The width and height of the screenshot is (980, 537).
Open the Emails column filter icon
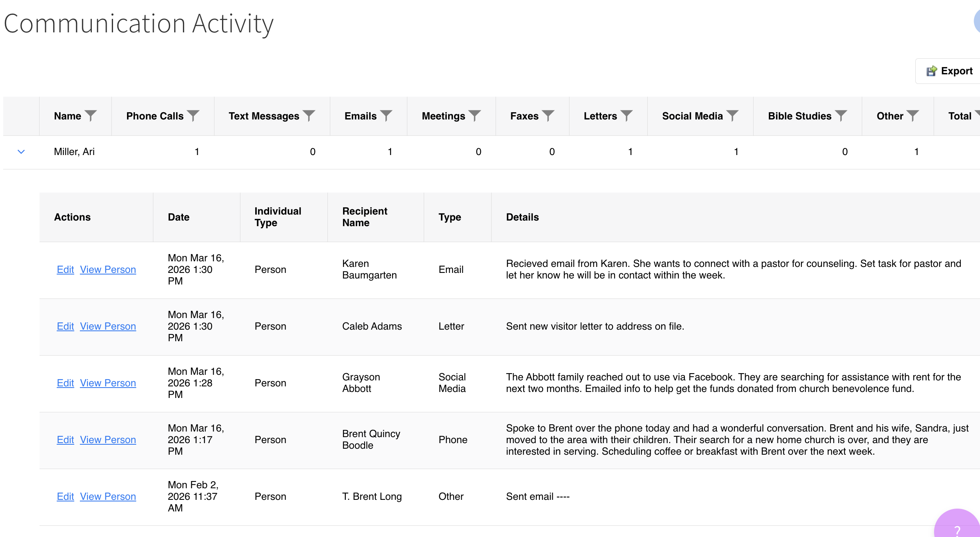click(386, 116)
